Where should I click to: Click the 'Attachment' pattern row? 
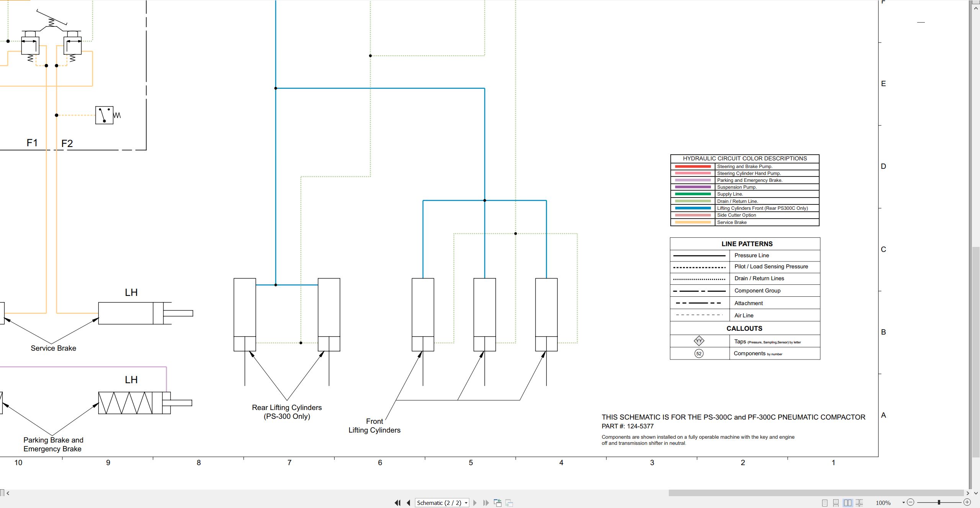745,303
